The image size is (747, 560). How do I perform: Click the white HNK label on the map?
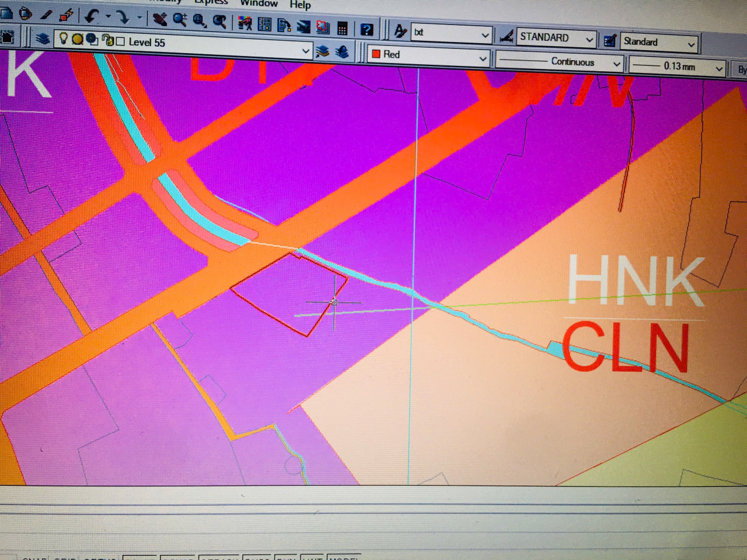[636, 281]
